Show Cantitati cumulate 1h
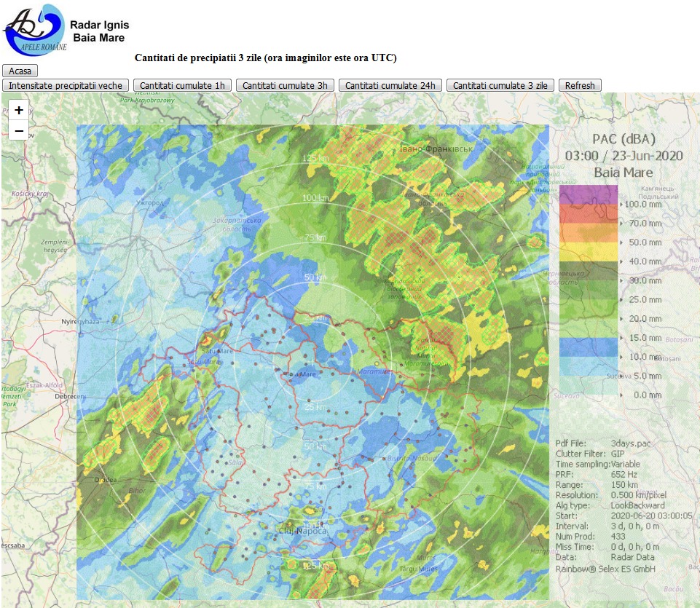Viewport: 700px width, 608px height. (182, 85)
